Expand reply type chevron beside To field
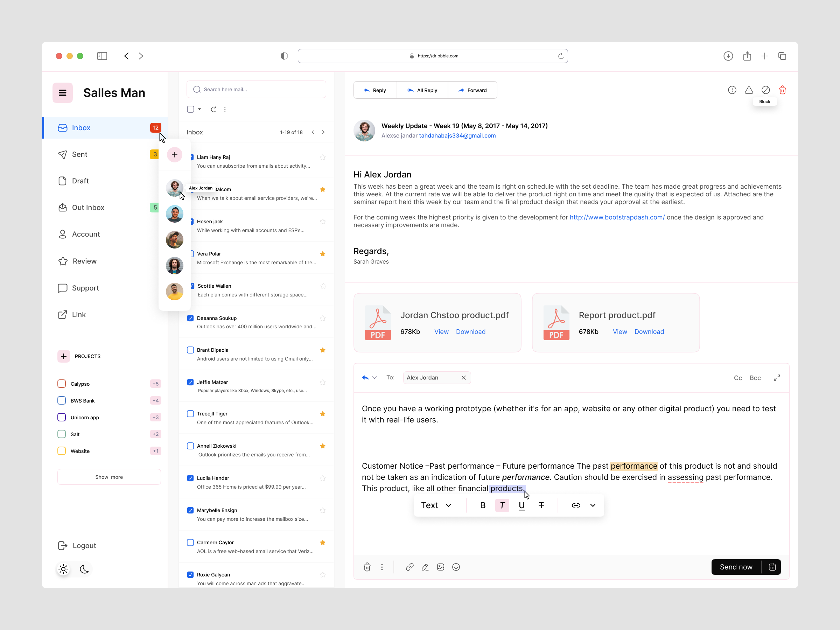 point(374,377)
